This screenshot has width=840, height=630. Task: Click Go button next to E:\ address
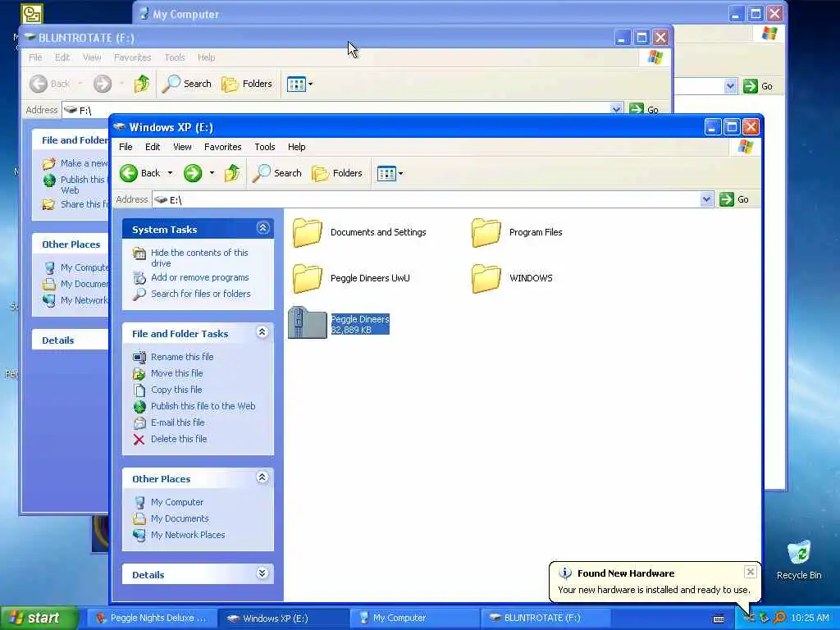[x=734, y=199]
